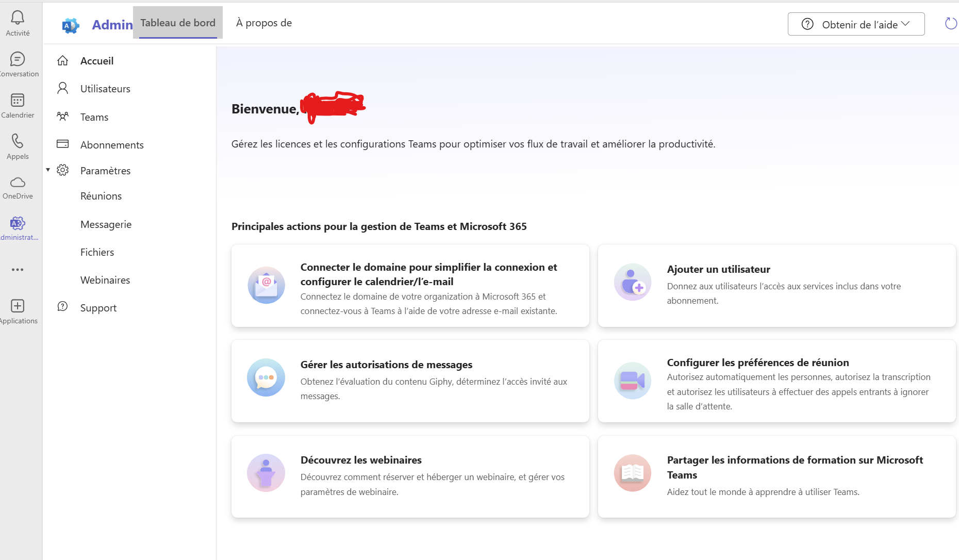
Task: Click the Calendrier label in rail
Action: [18, 115]
